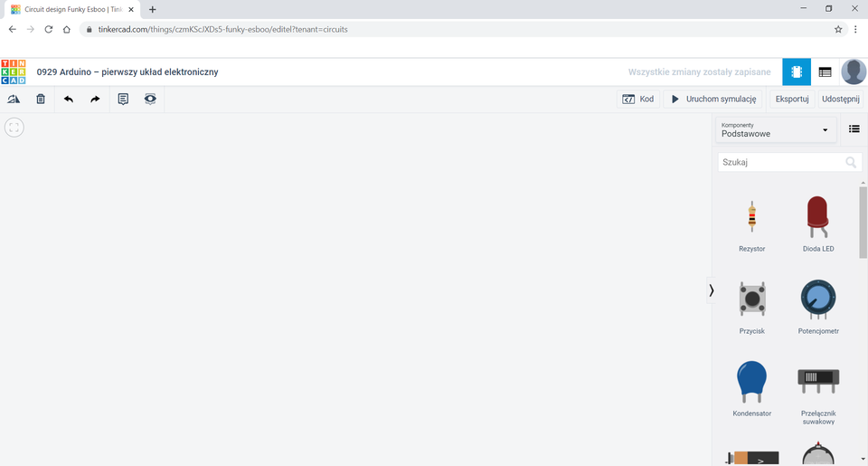Click the Udostępnij share button
The height and width of the screenshot is (466, 868).
[x=841, y=99]
